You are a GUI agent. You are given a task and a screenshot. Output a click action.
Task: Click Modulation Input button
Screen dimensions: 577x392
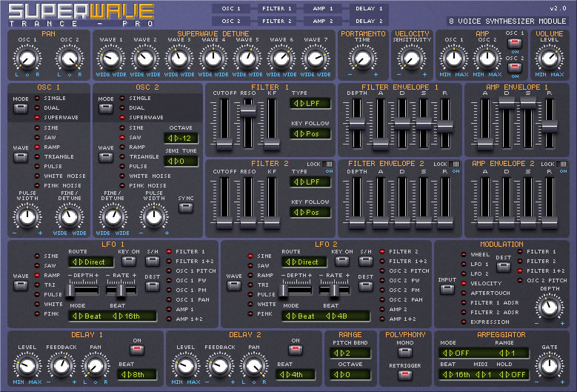[x=447, y=289]
